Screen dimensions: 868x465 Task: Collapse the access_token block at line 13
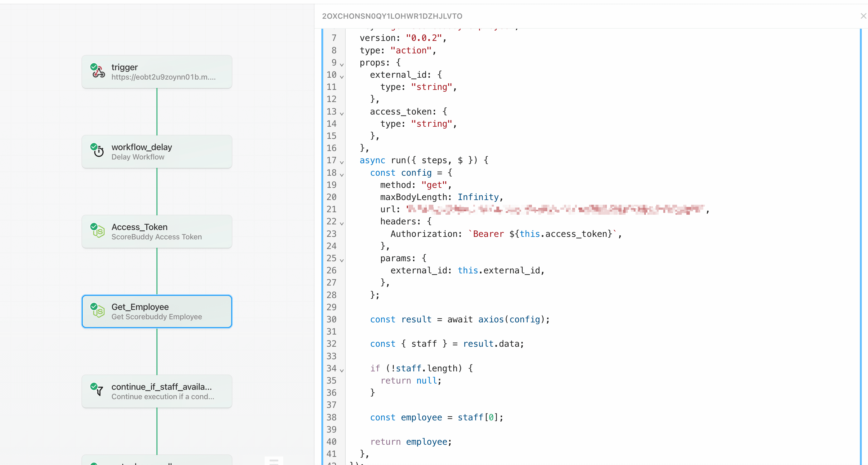342,113
